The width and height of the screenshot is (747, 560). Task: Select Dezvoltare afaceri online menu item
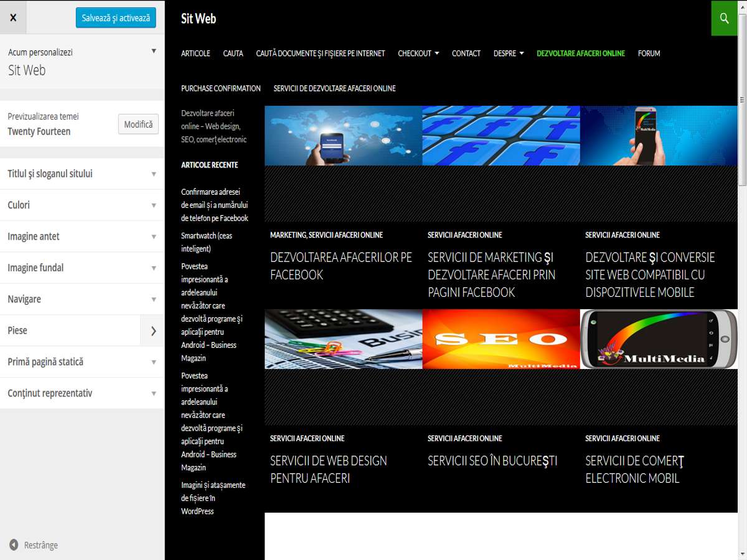(x=581, y=54)
